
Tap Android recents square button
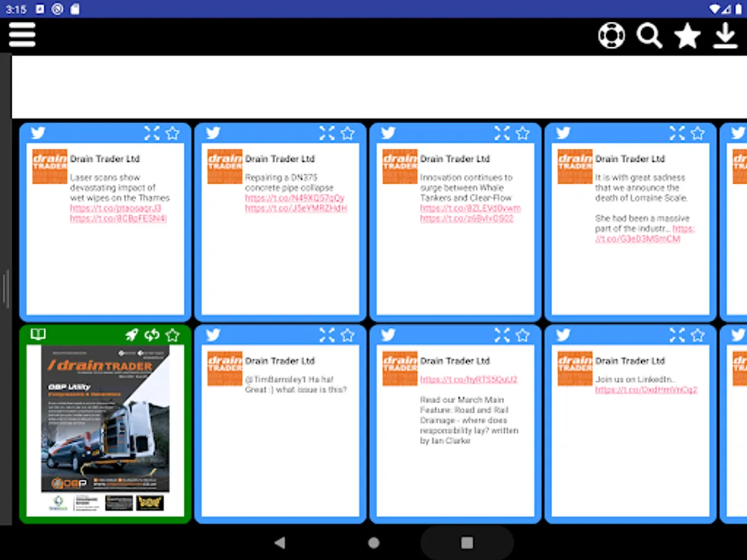coord(467,543)
